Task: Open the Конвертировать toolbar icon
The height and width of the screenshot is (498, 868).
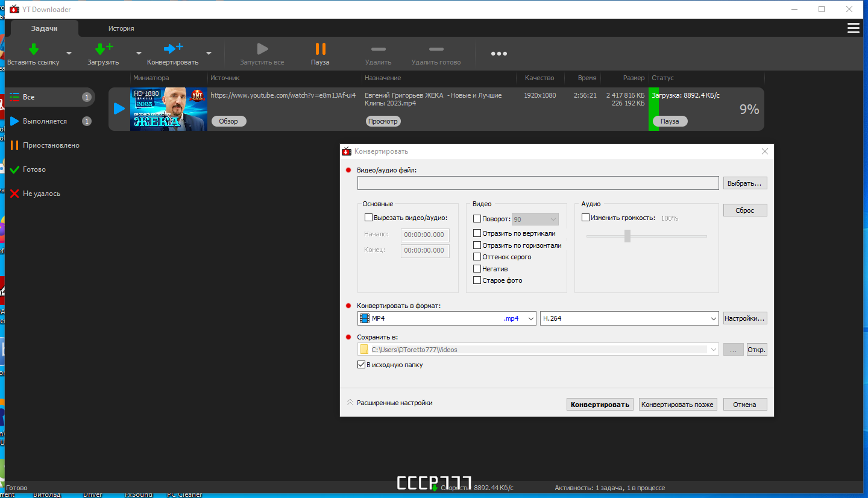Action: click(x=174, y=49)
